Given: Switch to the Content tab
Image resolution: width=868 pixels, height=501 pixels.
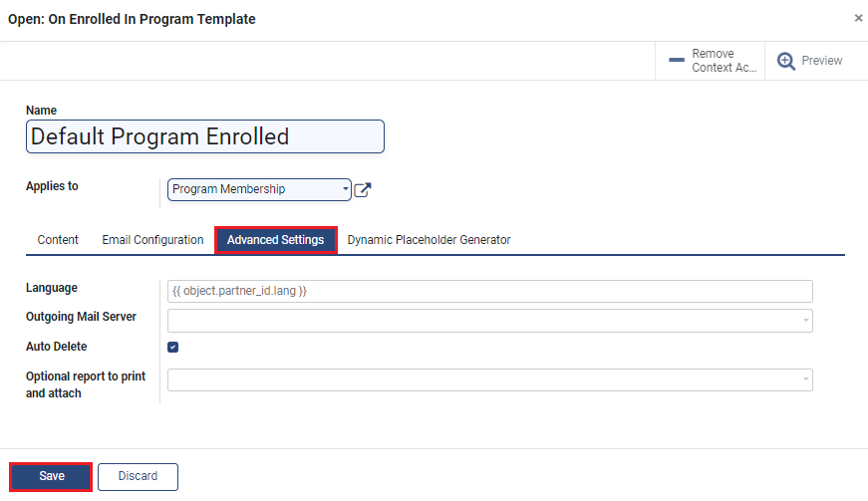Looking at the screenshot, I should click(x=58, y=240).
